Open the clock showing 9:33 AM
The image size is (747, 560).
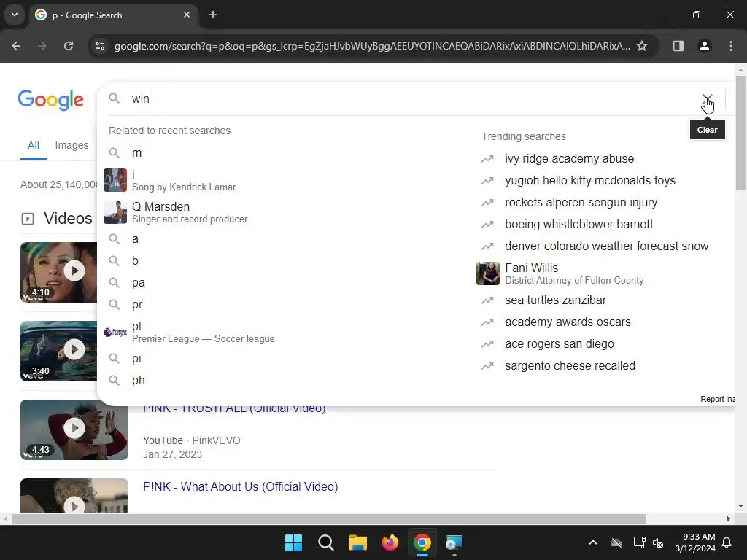tap(695, 542)
